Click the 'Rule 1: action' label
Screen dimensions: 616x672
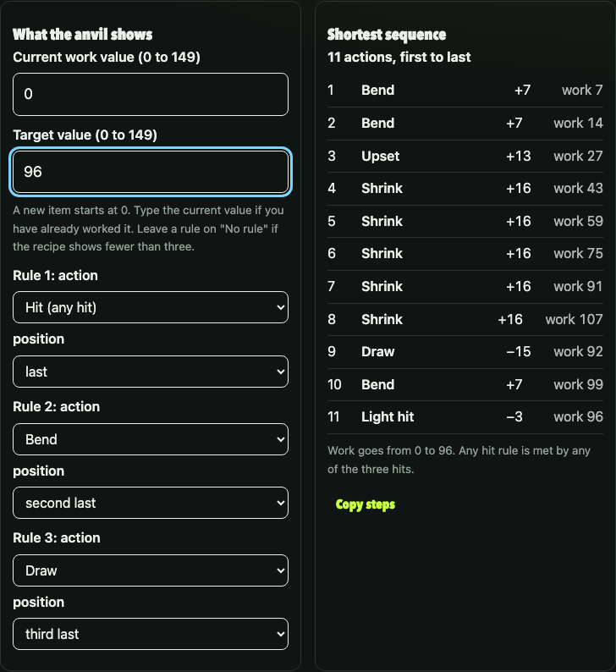(55, 275)
